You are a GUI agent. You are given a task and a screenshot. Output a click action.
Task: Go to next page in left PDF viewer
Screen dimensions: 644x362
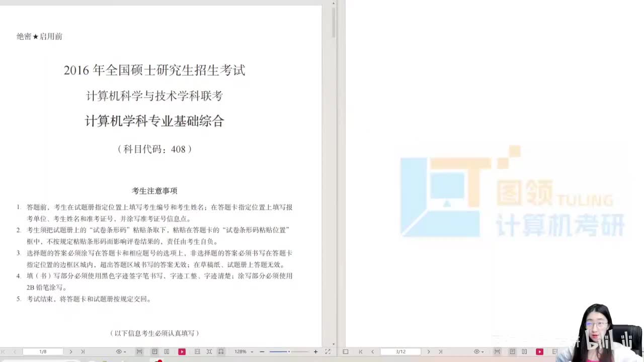click(71, 352)
